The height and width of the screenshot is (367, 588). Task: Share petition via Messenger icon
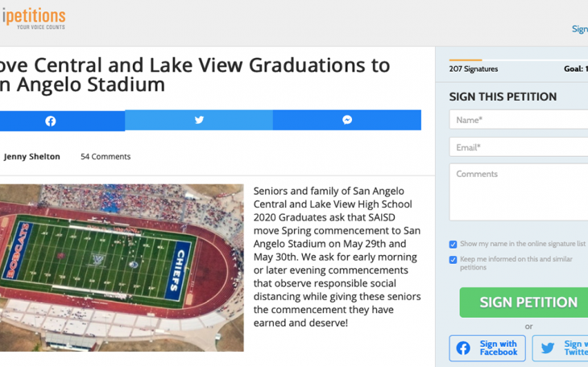347,120
